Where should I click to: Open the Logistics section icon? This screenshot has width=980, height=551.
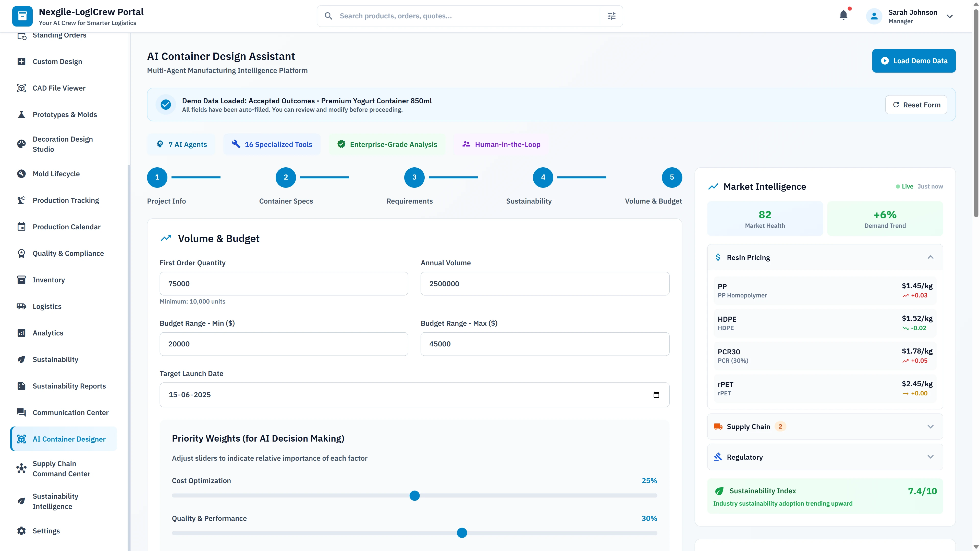(x=22, y=306)
